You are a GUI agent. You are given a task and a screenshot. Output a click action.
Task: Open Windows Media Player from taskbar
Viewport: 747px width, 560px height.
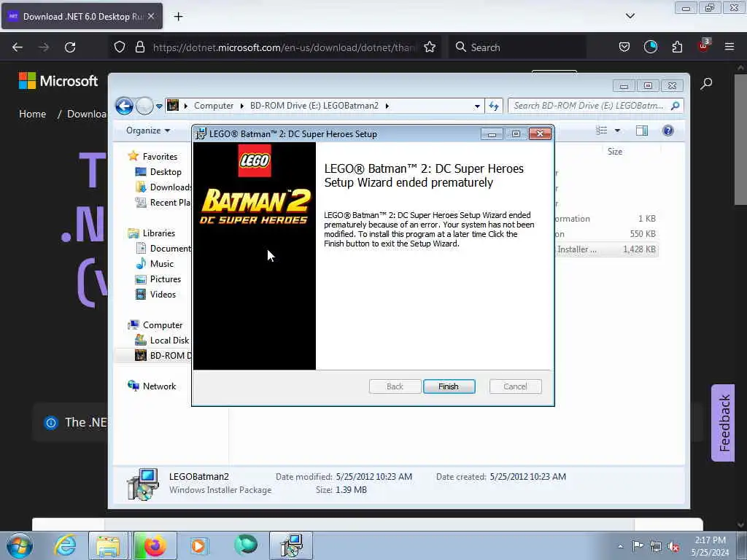(198, 545)
